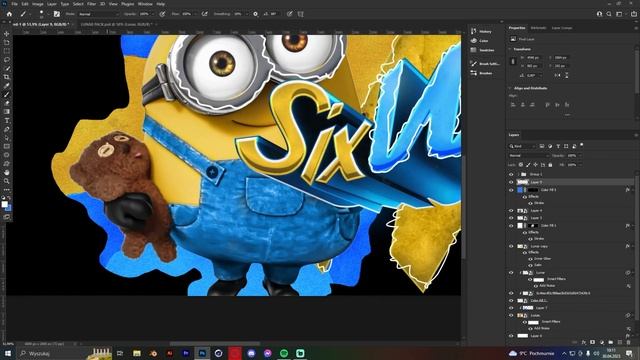Click the layer Fill value field
This screenshot has height=360, width=640.
[573, 165]
